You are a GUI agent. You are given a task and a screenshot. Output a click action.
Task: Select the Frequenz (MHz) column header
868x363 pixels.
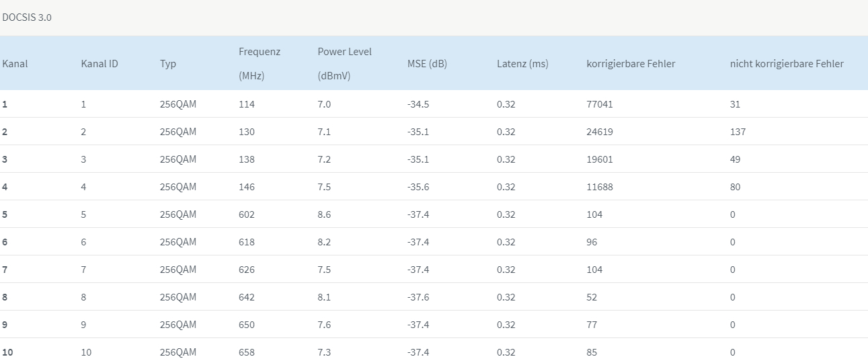(x=260, y=64)
